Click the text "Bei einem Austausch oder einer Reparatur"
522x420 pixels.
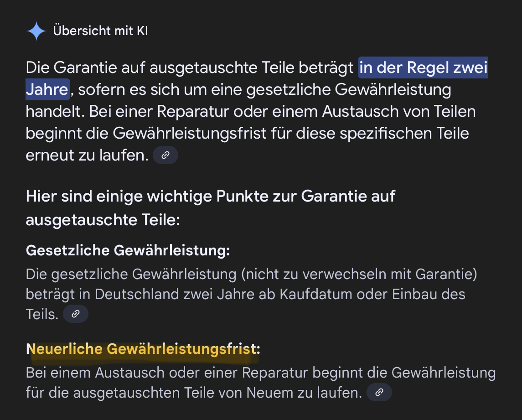click(x=167, y=373)
